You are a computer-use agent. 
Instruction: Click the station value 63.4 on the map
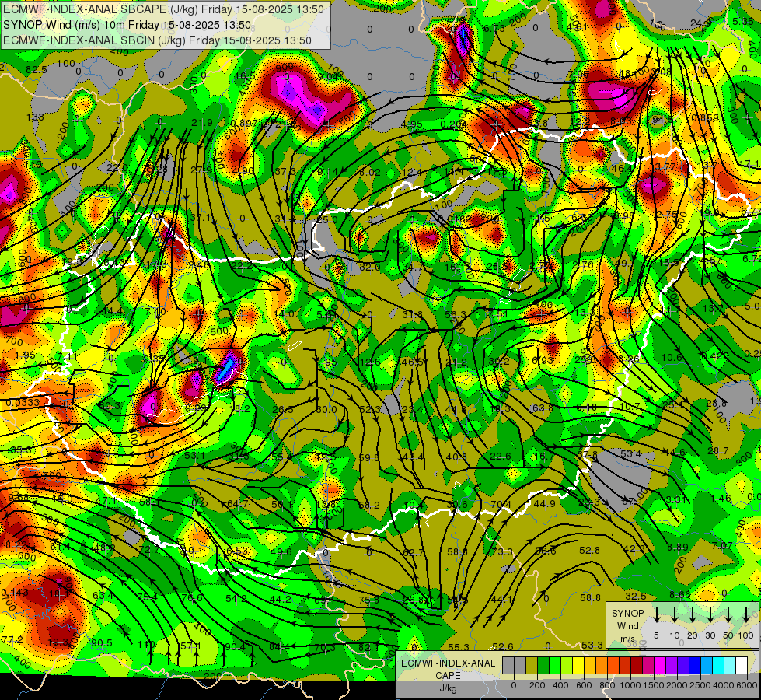[103, 596]
